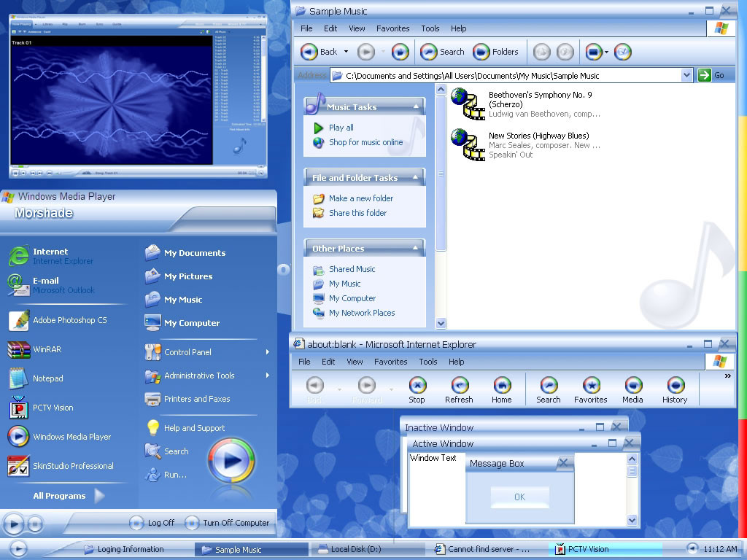This screenshot has width=747, height=560.
Task: Click scroll down arrow in tasks pane
Action: pos(441,323)
